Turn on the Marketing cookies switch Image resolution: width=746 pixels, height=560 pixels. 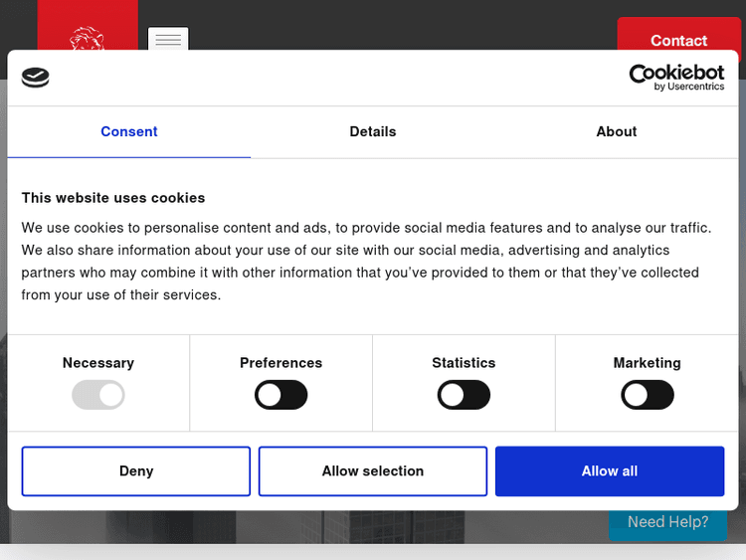[x=648, y=395]
